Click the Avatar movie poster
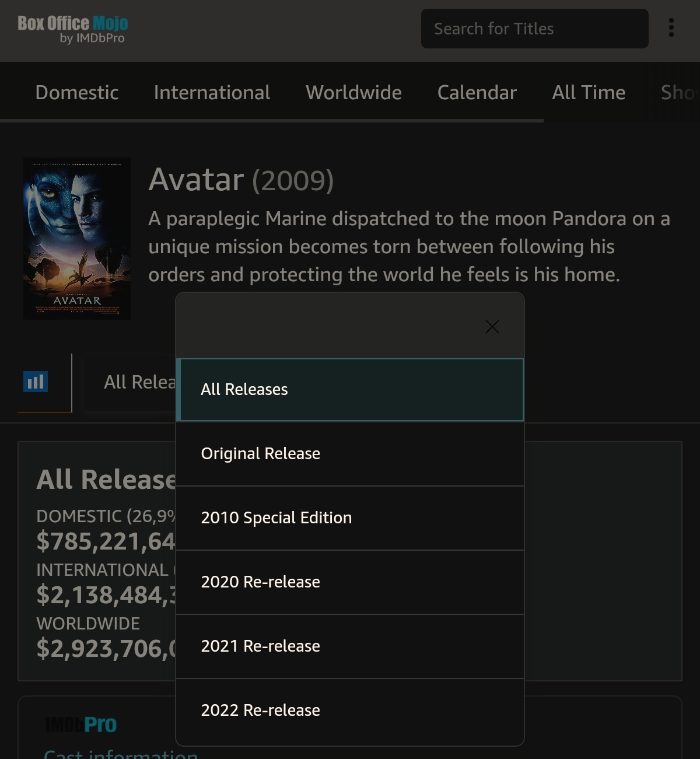Viewport: 700px width, 759px height. 77,238
